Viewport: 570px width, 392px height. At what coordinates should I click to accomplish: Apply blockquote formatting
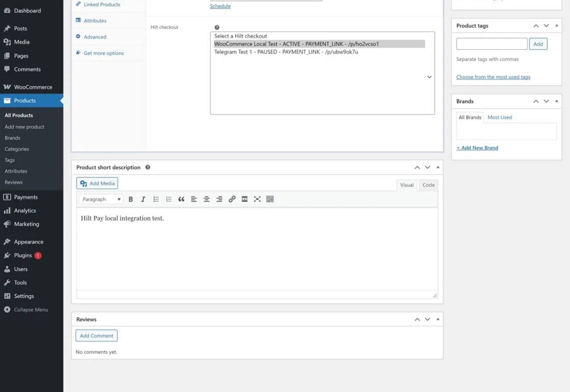[181, 199]
